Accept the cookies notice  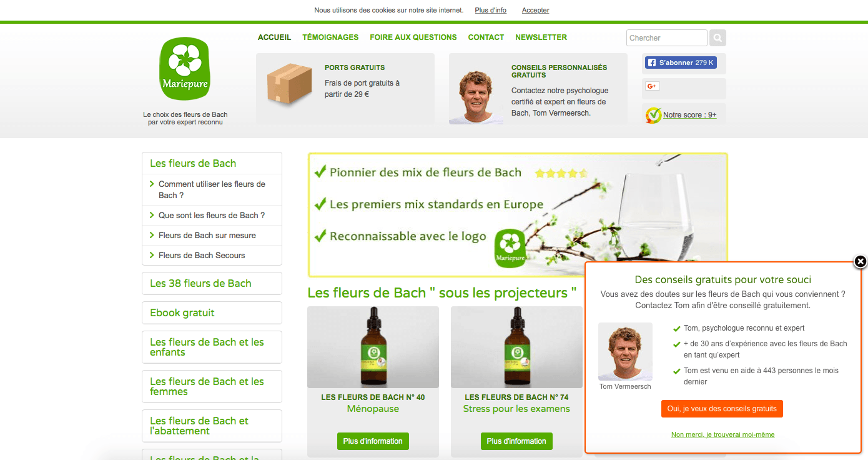(535, 10)
